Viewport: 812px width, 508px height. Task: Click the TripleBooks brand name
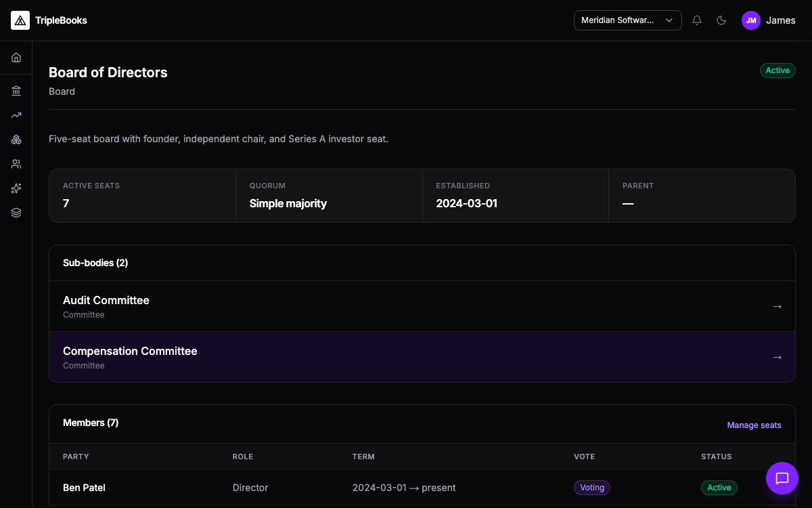(61, 20)
